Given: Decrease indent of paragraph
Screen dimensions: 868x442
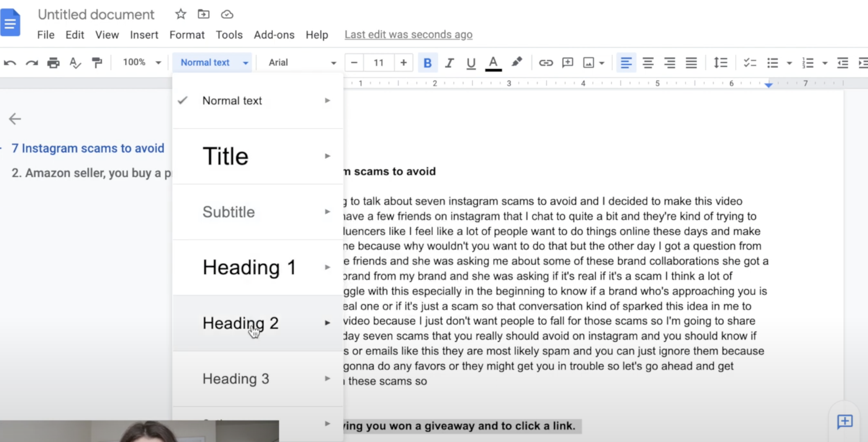Looking at the screenshot, I should (842, 63).
